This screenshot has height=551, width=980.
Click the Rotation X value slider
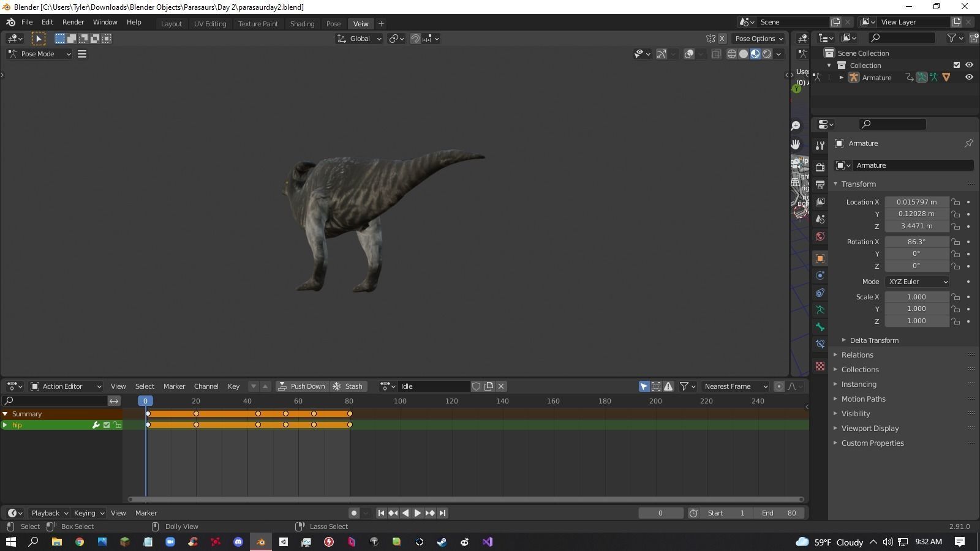point(916,241)
